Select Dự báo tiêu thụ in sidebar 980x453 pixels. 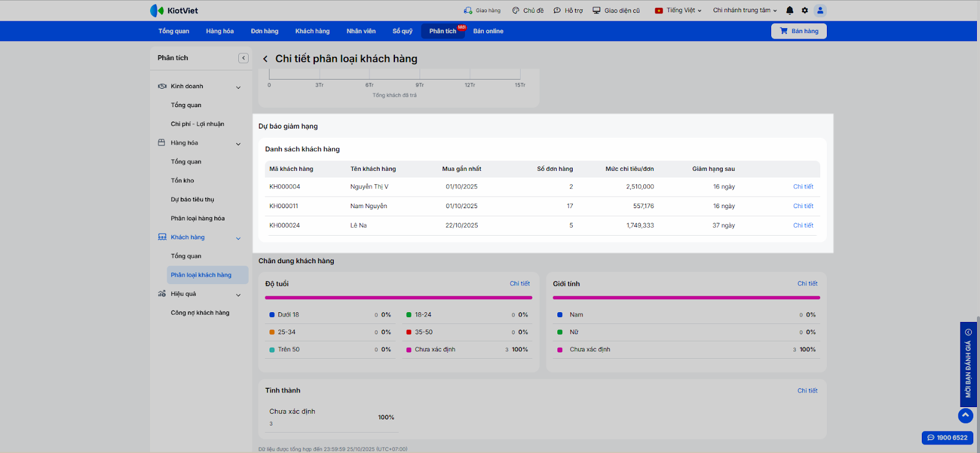coord(192,200)
